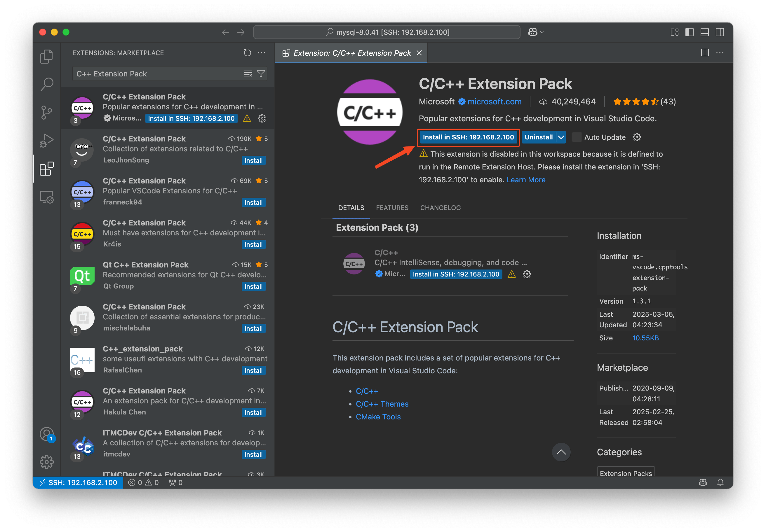Open the Extensions view icon
Image resolution: width=766 pixels, height=532 pixels.
click(x=46, y=169)
